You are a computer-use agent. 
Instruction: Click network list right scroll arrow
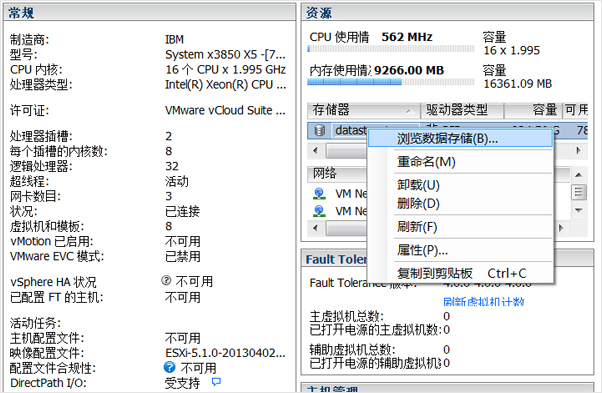tap(561, 228)
